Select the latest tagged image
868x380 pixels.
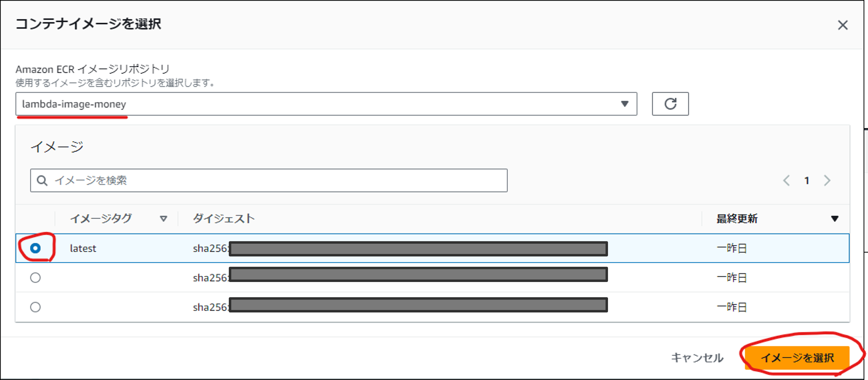click(35, 248)
